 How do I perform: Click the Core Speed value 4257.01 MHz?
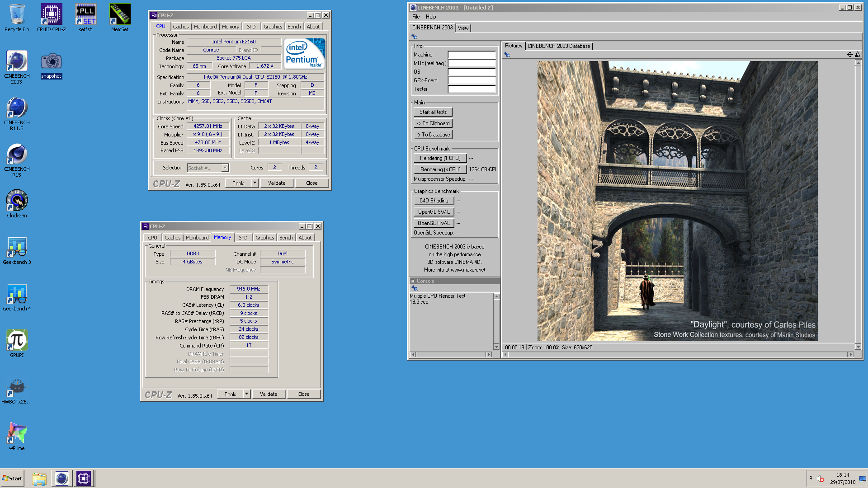point(208,127)
